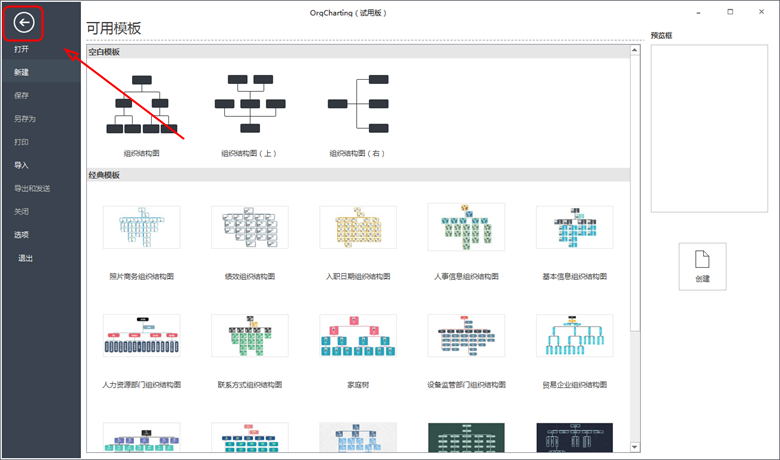Open the 打开 menu item

click(21, 49)
